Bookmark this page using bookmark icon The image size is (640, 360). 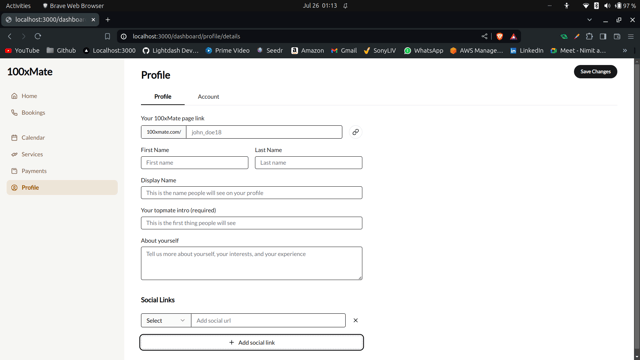coord(107,36)
